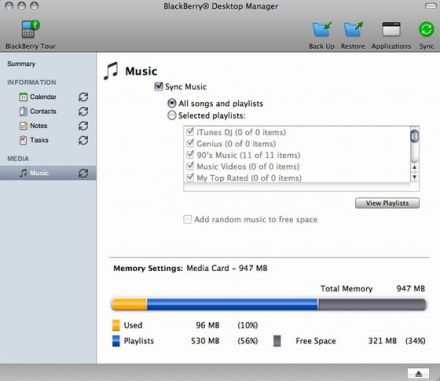Viewport: 440px width, 381px height.
Task: Click the '321 MB' free space value
Action: 382,341
